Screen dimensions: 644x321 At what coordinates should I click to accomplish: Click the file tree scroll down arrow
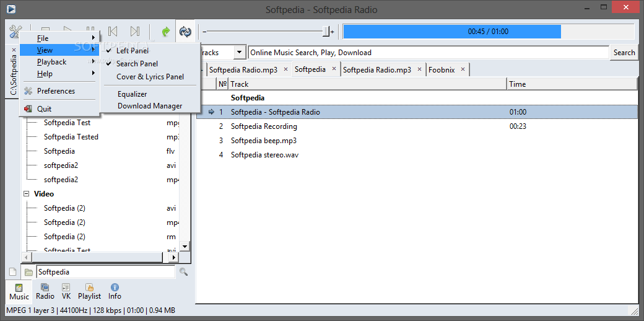pyautogui.click(x=185, y=247)
